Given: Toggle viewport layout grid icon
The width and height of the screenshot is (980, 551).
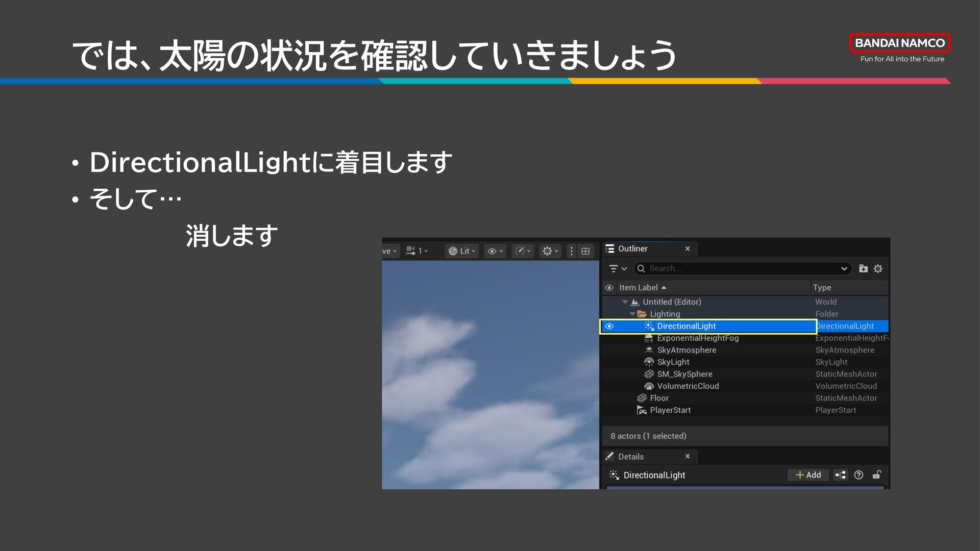Looking at the screenshot, I should pos(585,251).
